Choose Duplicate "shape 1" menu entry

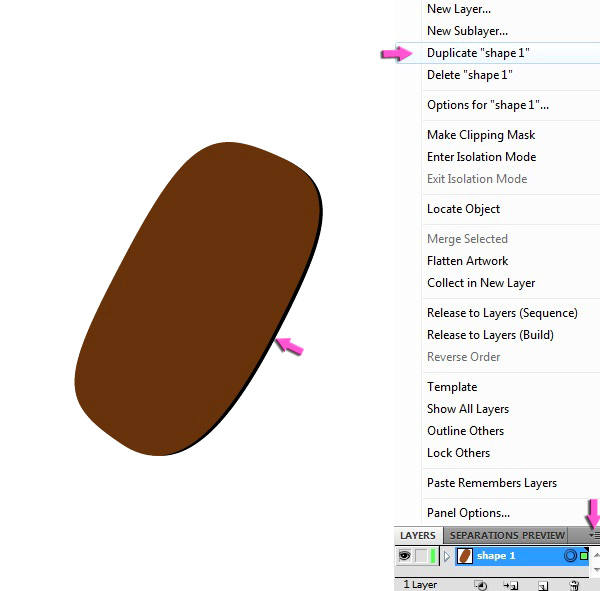(478, 53)
